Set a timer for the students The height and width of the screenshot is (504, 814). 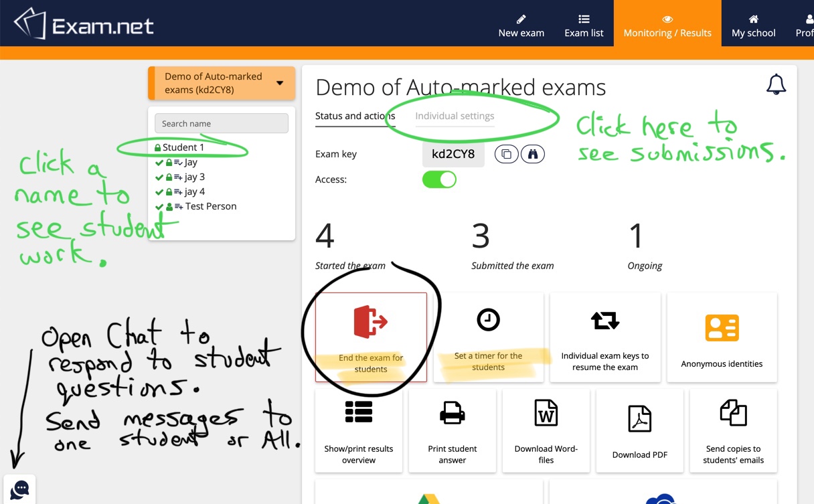point(488,337)
